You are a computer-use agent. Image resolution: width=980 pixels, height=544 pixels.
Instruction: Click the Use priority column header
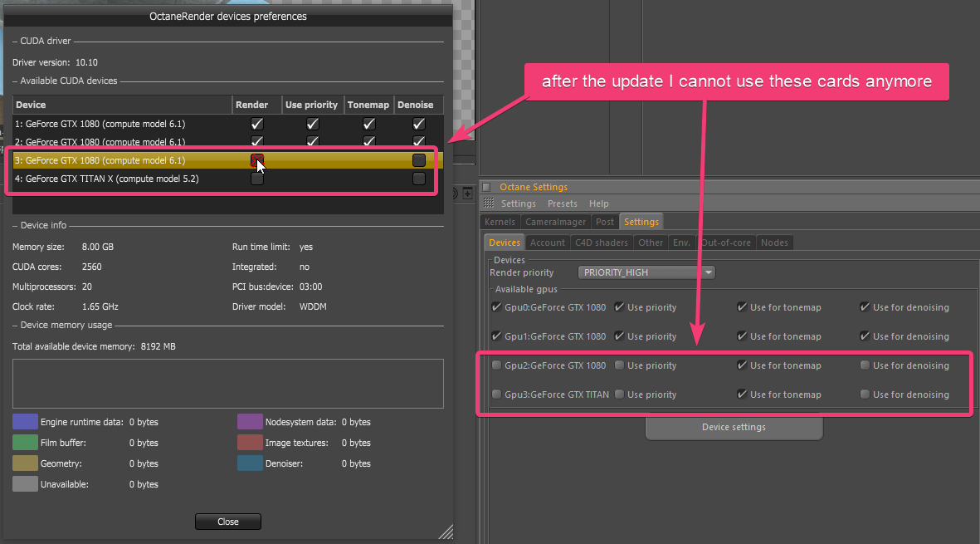313,105
